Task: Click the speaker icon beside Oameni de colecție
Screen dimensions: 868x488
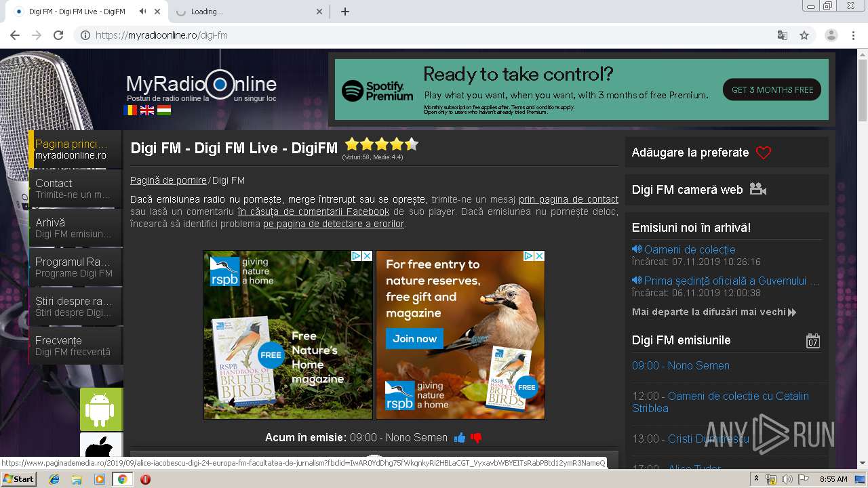Action: click(x=637, y=249)
